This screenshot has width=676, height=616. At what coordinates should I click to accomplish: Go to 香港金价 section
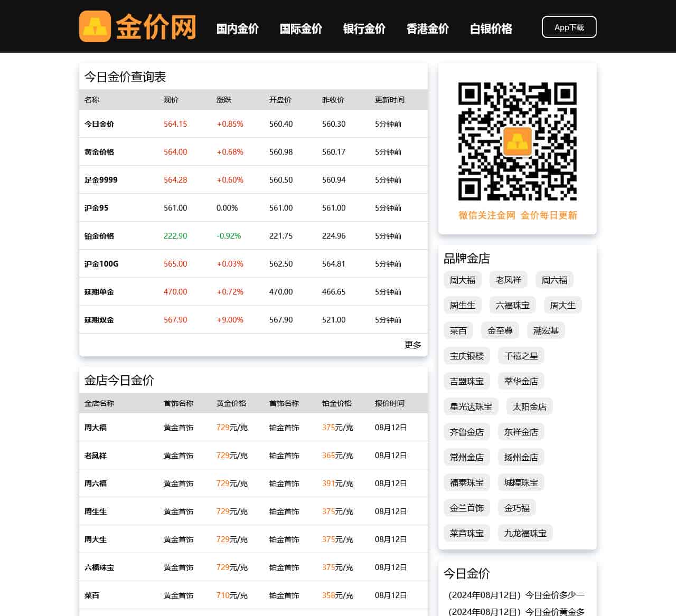coord(428,29)
